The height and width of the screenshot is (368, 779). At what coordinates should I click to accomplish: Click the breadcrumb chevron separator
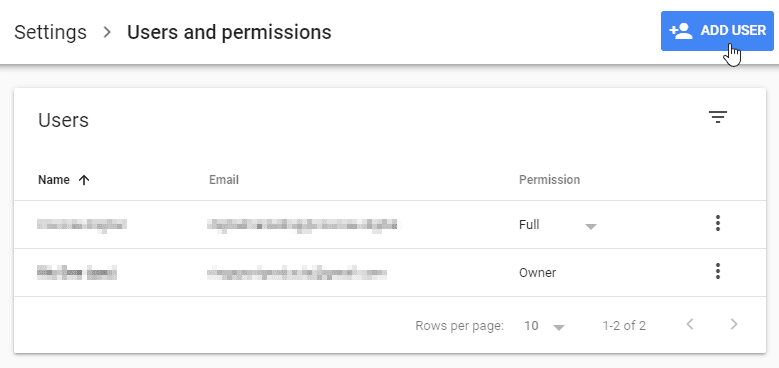point(107,33)
